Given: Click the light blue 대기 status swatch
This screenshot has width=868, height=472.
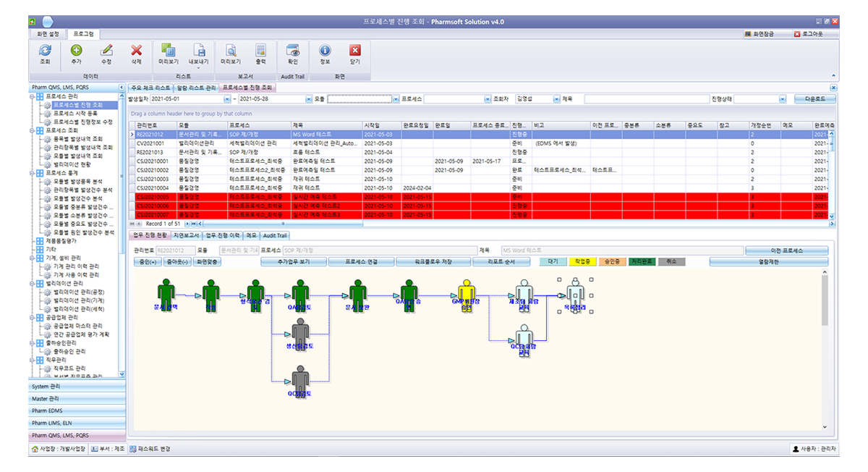Looking at the screenshot, I should 554,261.
